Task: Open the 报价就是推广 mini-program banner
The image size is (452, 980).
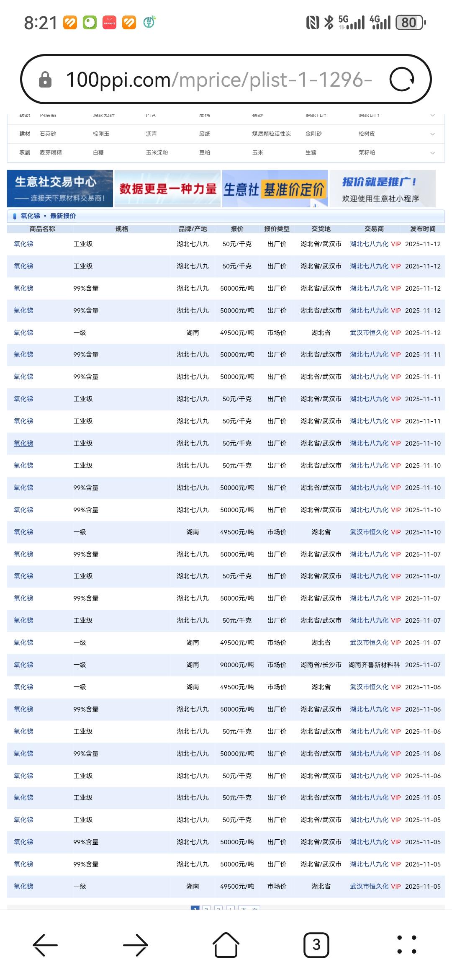Action: 383,188
